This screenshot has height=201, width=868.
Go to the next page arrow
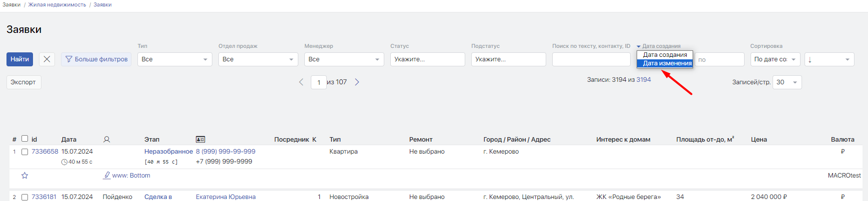click(x=357, y=82)
